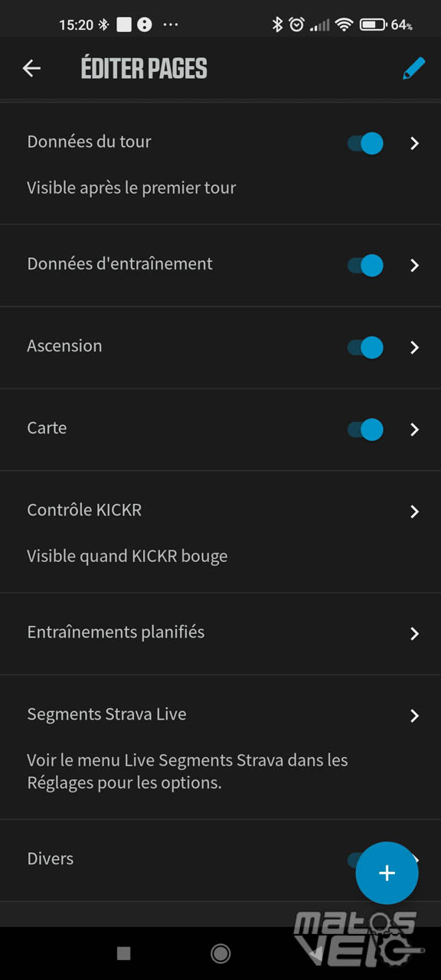Tap Visible quand KICKR bouge text

click(x=127, y=557)
